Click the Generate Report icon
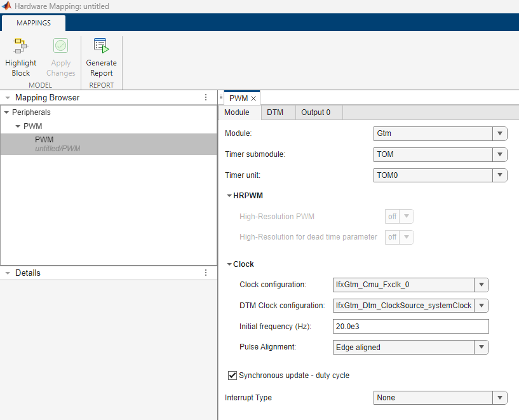The height and width of the screenshot is (420, 519). tap(101, 46)
